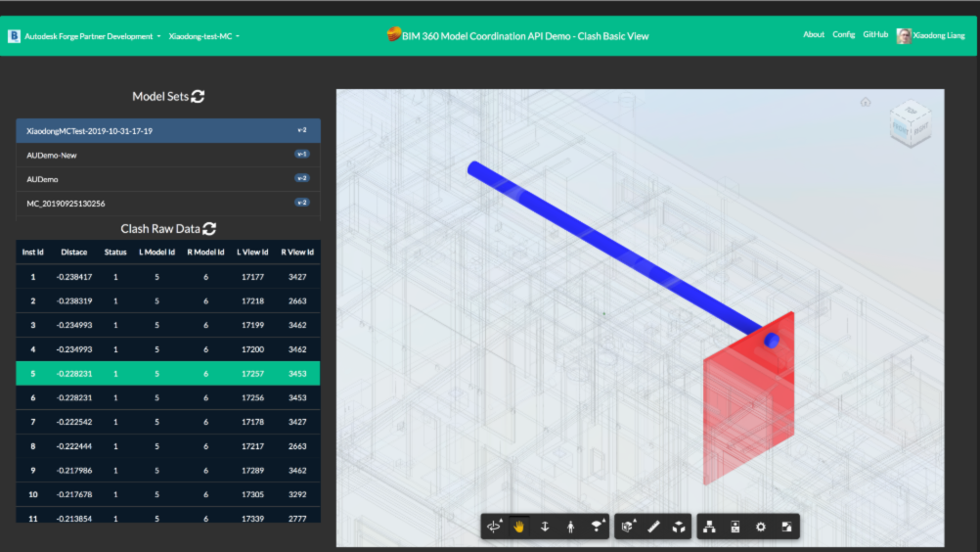Open viewer Settings gear
This screenshot has height=552, width=980.
(x=761, y=527)
